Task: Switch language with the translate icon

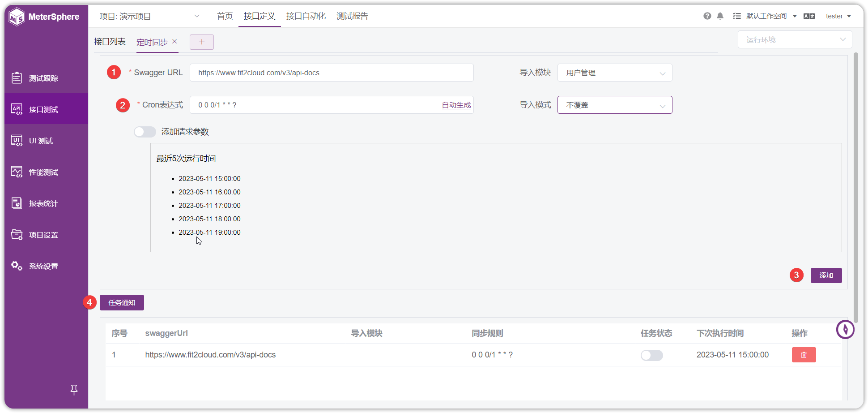Action: point(809,16)
